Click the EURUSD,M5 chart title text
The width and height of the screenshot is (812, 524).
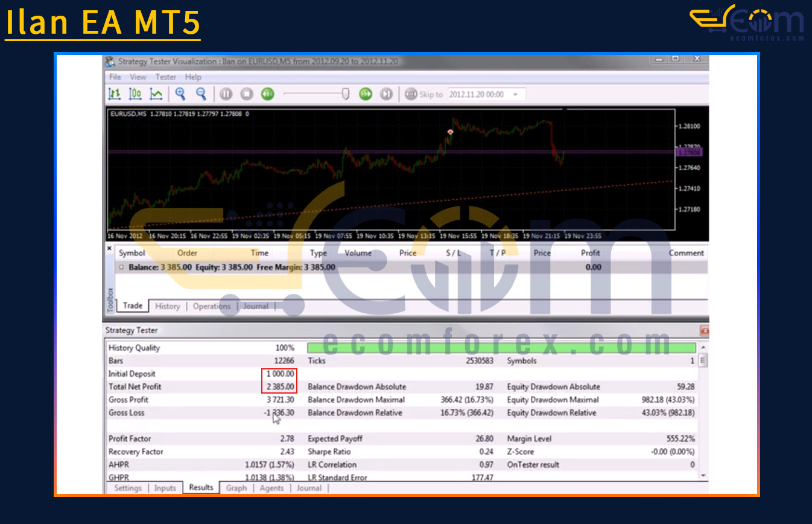pyautogui.click(x=128, y=113)
